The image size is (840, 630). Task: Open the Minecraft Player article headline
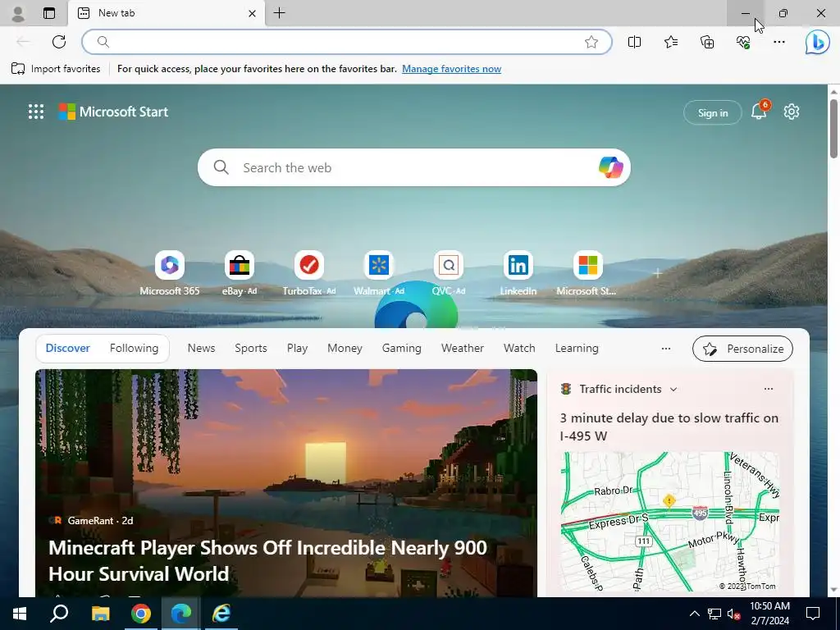pos(268,560)
